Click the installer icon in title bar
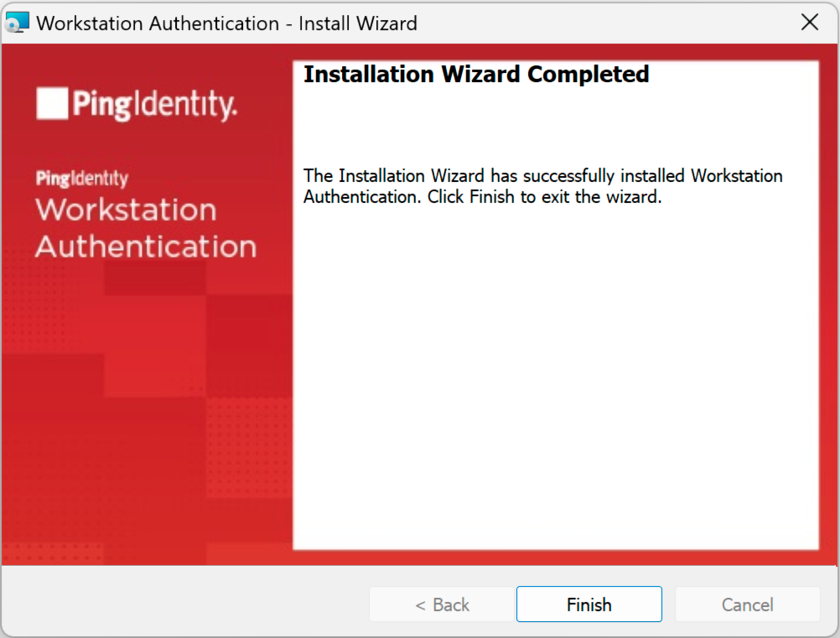Viewport: 840px width, 638px height. pos(17,23)
